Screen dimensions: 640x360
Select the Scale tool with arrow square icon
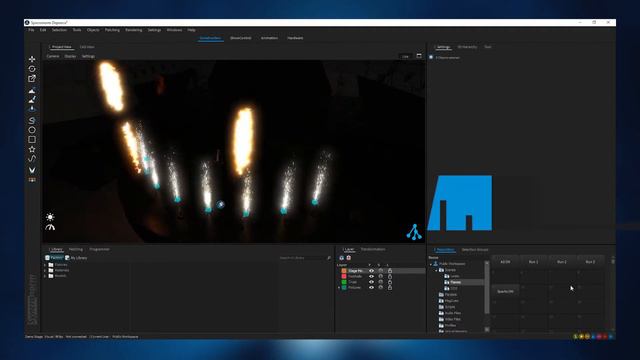point(32,78)
